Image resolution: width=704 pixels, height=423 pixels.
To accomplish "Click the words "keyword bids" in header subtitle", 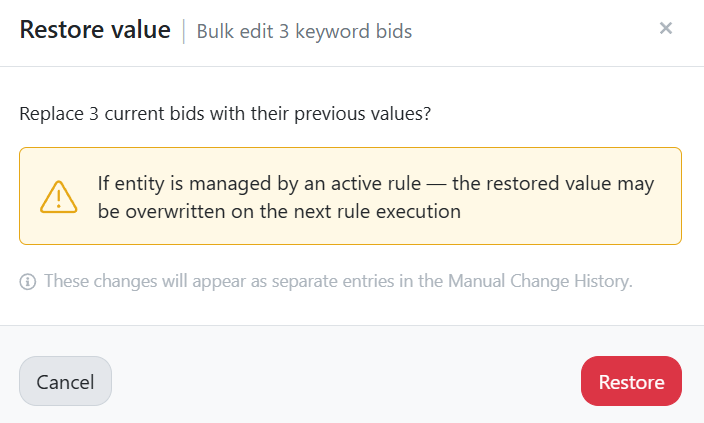I will pyautogui.click(x=353, y=31).
